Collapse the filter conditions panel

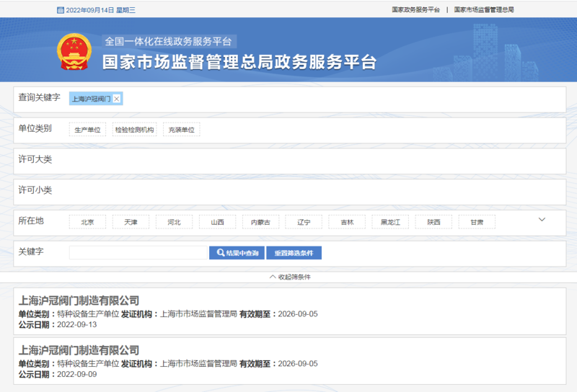click(289, 277)
